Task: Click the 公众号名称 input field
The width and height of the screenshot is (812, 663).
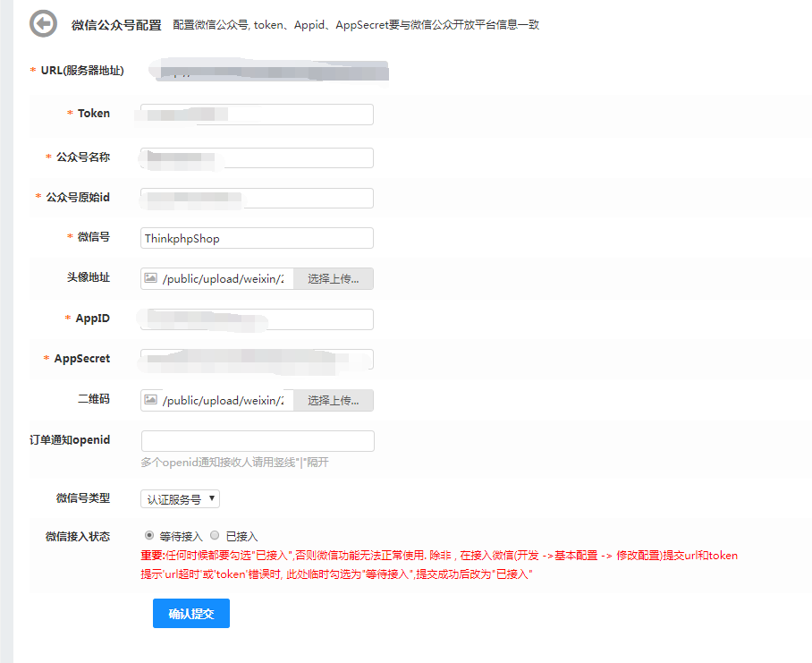Action: [257, 158]
